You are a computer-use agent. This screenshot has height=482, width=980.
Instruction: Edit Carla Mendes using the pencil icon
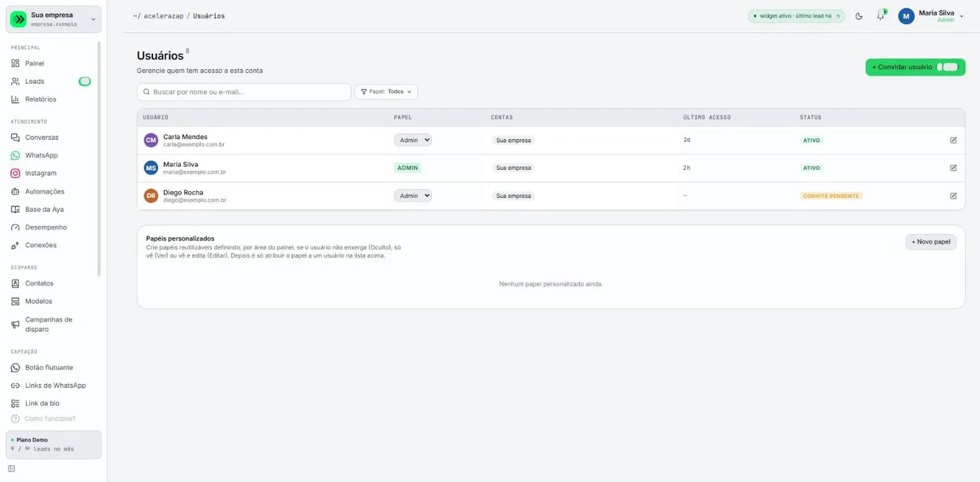[x=953, y=140]
